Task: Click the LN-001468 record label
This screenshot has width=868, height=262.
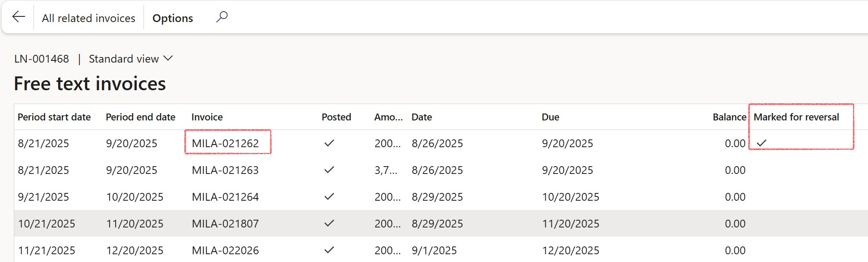Action: pyautogui.click(x=41, y=58)
